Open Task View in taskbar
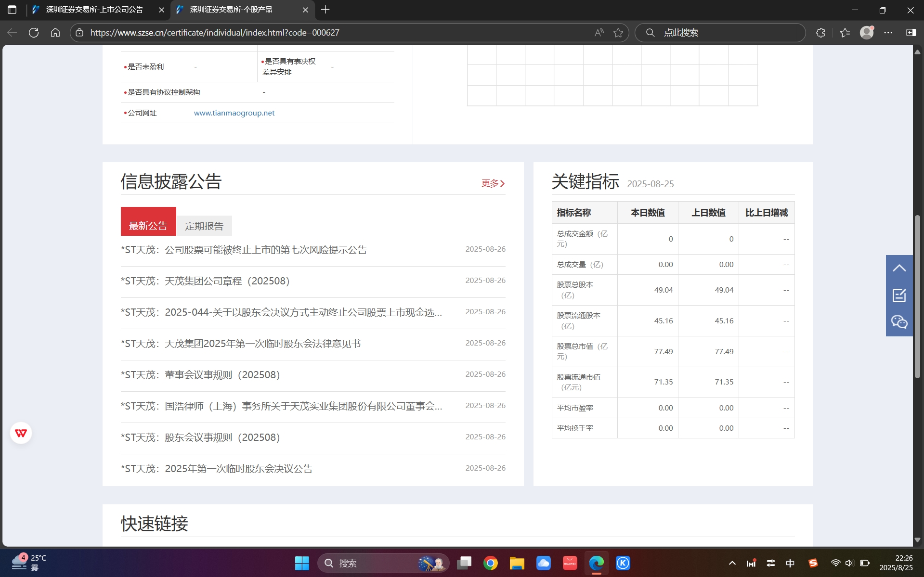 [x=464, y=563]
